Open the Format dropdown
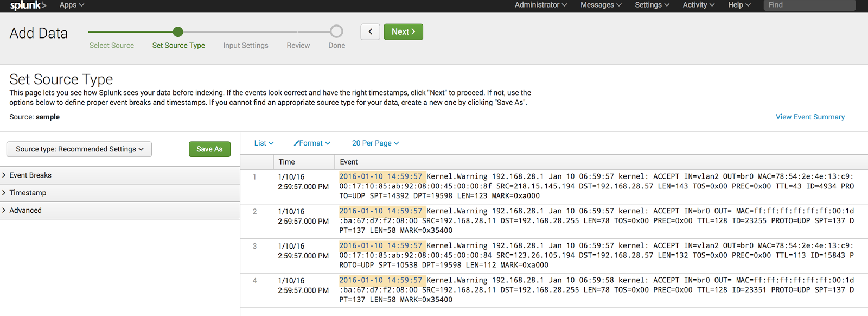Viewport: 868px width, 316px height. pos(312,143)
